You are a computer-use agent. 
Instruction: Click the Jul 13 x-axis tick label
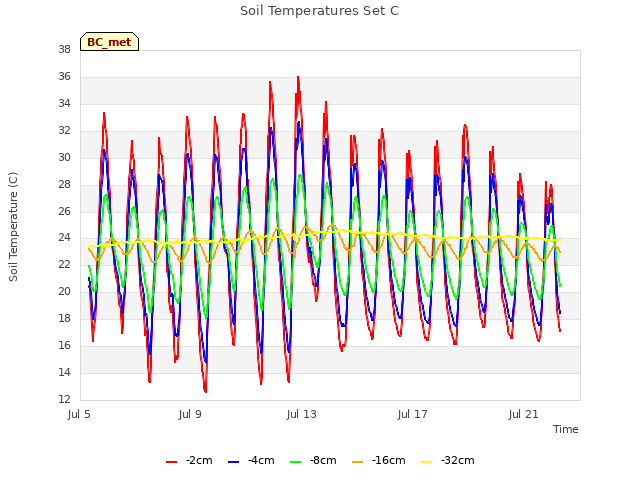coord(302,414)
